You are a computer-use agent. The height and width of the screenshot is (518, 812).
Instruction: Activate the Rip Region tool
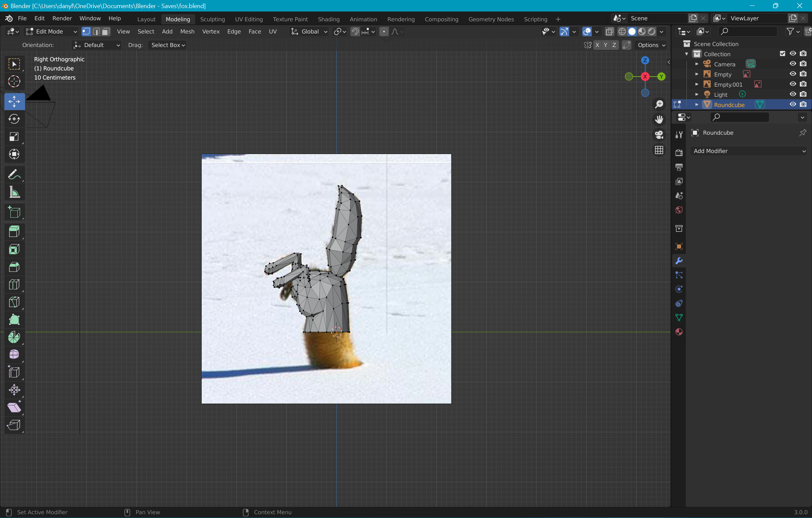click(14, 425)
